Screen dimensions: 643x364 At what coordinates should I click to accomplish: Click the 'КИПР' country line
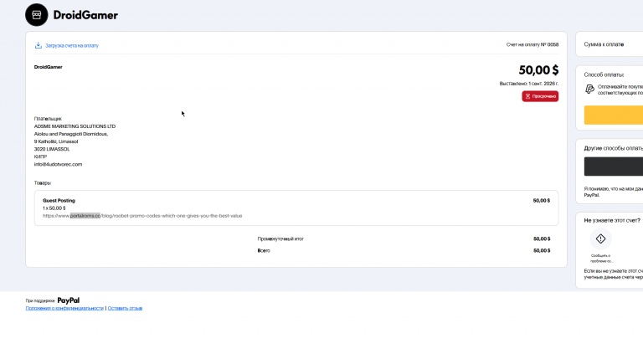pos(40,156)
